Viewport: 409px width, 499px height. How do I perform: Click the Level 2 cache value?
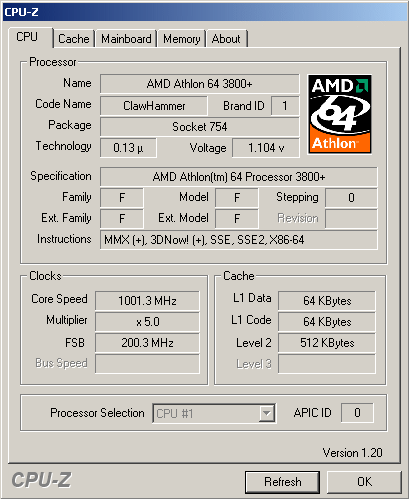(x=327, y=343)
